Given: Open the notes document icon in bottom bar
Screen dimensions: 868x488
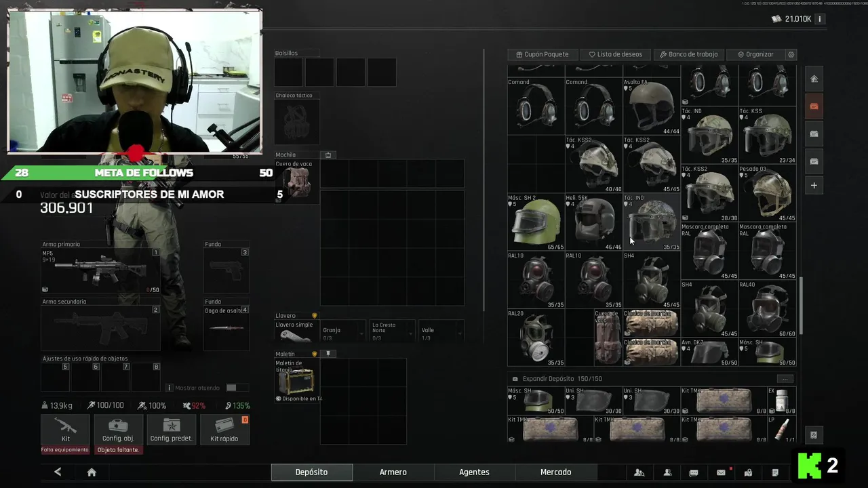Looking at the screenshot, I should coord(775,472).
